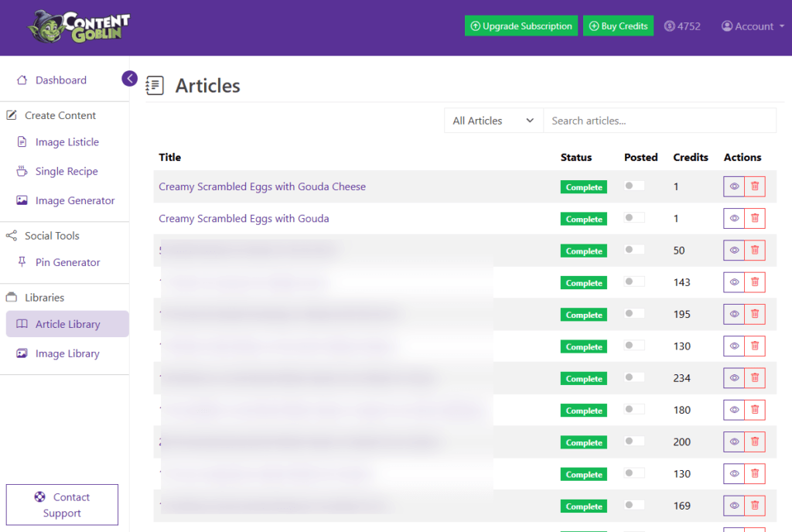This screenshot has width=792, height=532.
Task: Click the Buy Credits button
Action: pos(618,26)
